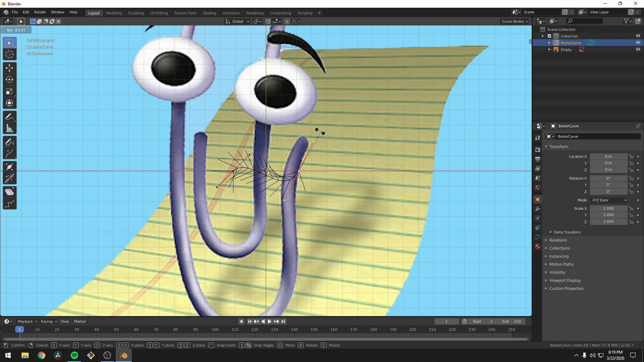Edit the Location X value field
Screen dimensions: 644x362
pyautogui.click(x=609, y=156)
